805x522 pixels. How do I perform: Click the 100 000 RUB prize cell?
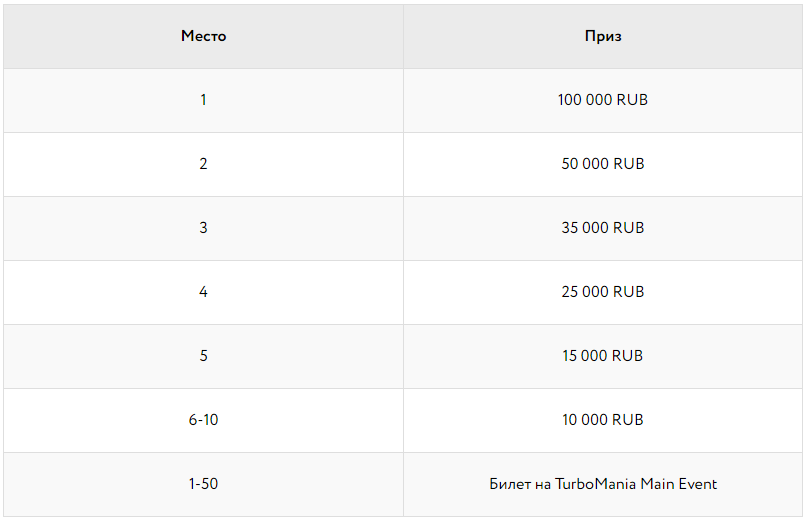click(603, 100)
